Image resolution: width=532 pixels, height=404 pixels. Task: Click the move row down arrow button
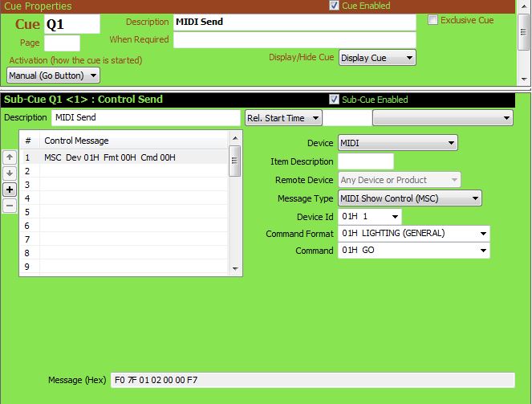click(10, 173)
